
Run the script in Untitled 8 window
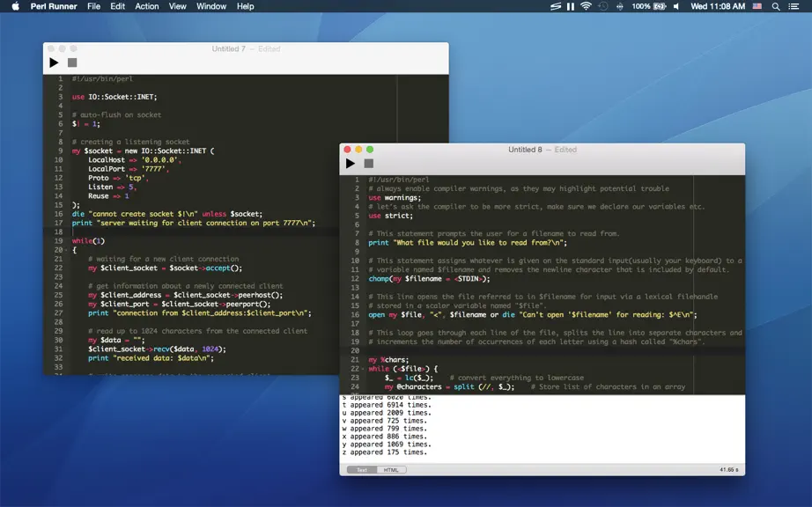(351, 164)
